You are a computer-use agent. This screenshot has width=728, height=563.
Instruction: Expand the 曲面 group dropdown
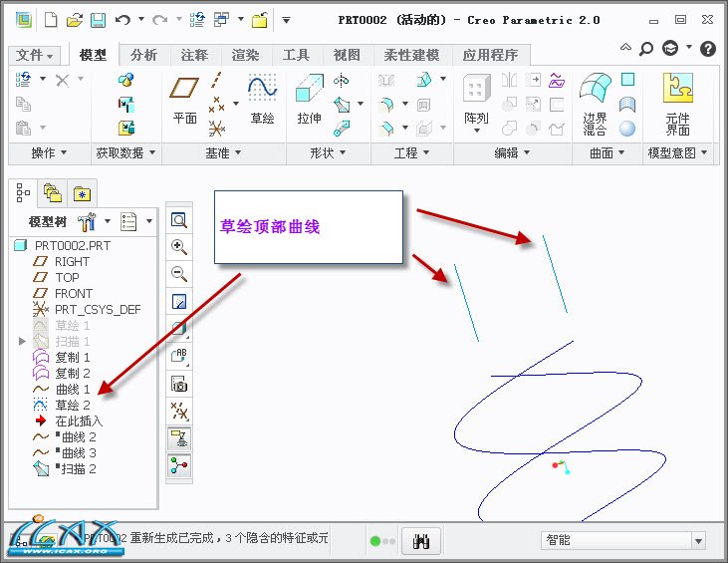pyautogui.click(x=607, y=152)
